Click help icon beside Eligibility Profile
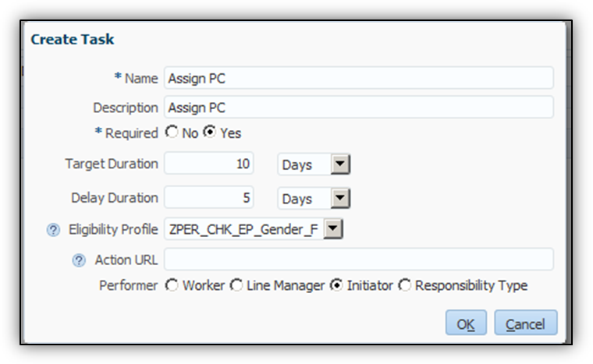 click(x=53, y=229)
